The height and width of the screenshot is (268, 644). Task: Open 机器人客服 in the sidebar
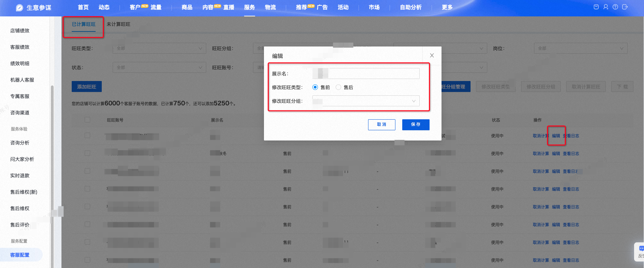coord(22,80)
